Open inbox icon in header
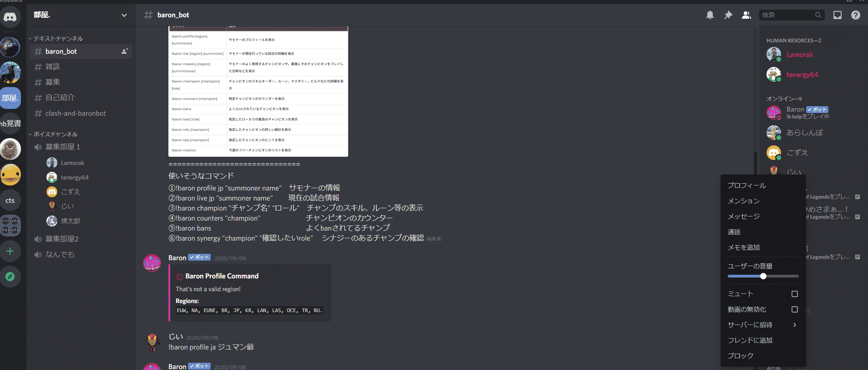Image resolution: width=868 pixels, height=370 pixels. (838, 15)
